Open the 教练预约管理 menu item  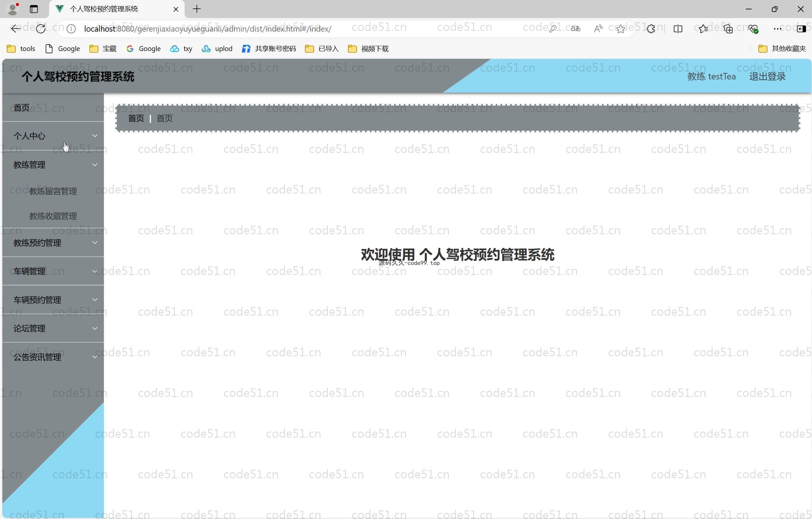pyautogui.click(x=53, y=243)
